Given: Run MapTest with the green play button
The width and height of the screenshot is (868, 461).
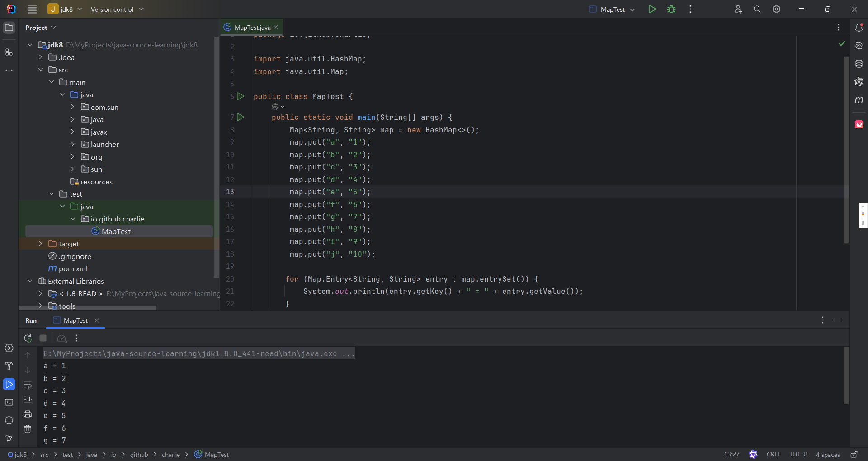Looking at the screenshot, I should (652, 9).
